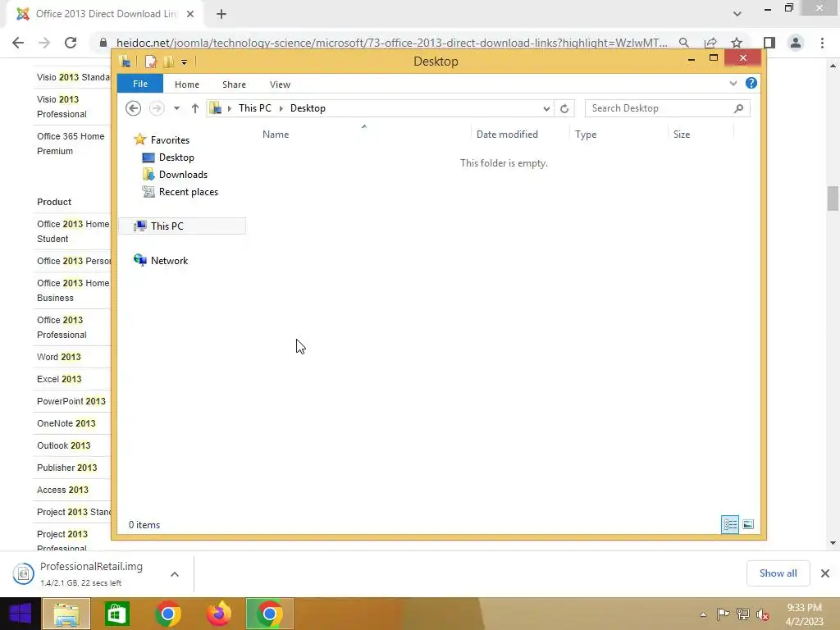
Task: Sort by Date modified column header
Action: coord(507,135)
